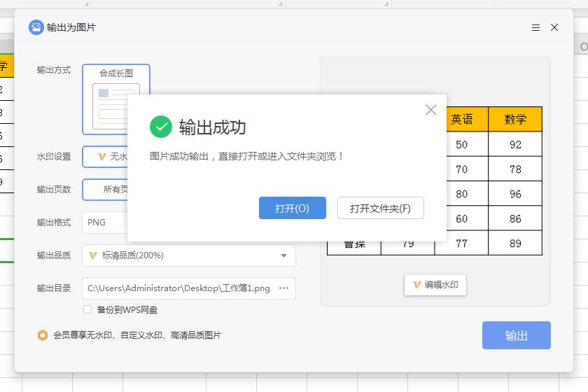This screenshot has height=392, width=588.
Task: Open the hamburger menu in dialog title bar
Action: [535, 28]
